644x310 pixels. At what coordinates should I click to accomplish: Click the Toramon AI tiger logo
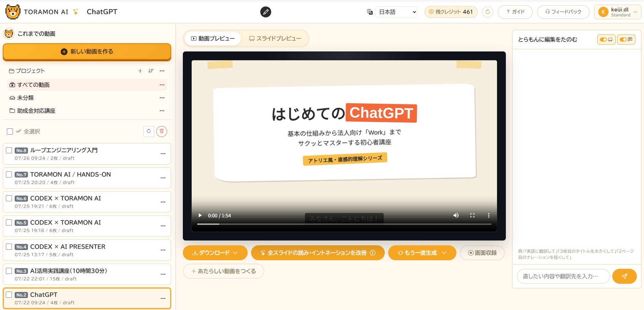pos(13,12)
